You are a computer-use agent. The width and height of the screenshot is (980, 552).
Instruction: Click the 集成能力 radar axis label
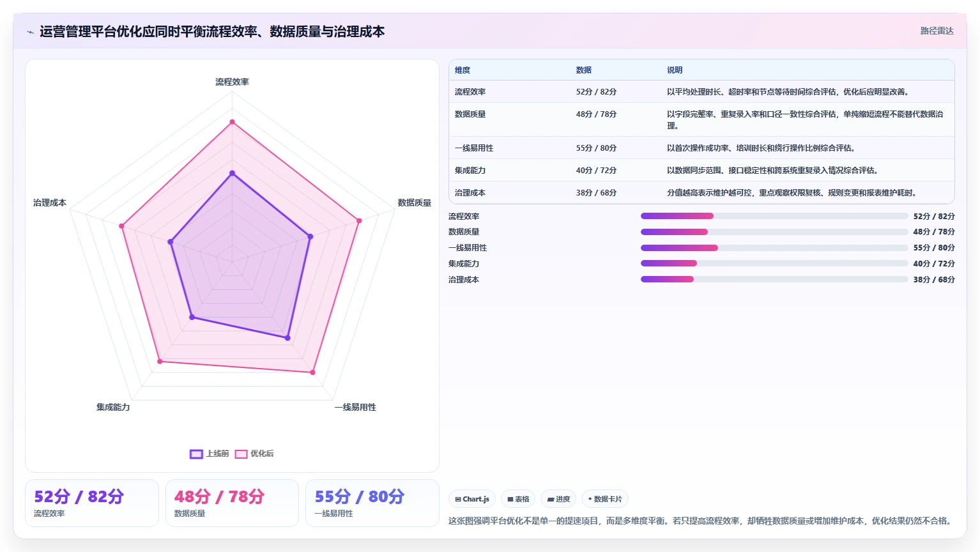pos(113,407)
